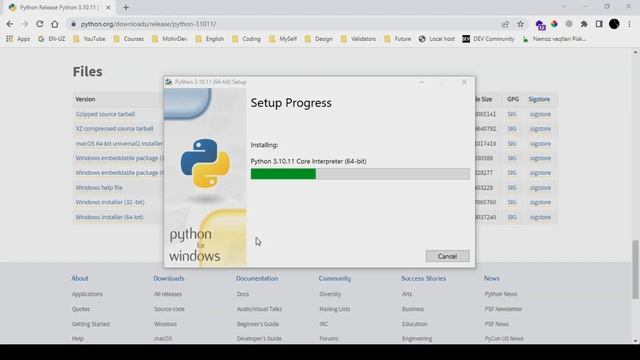This screenshot has height=360, width=640.
Task: Open SIG link in Gzipped source tarball row
Action: click(512, 114)
